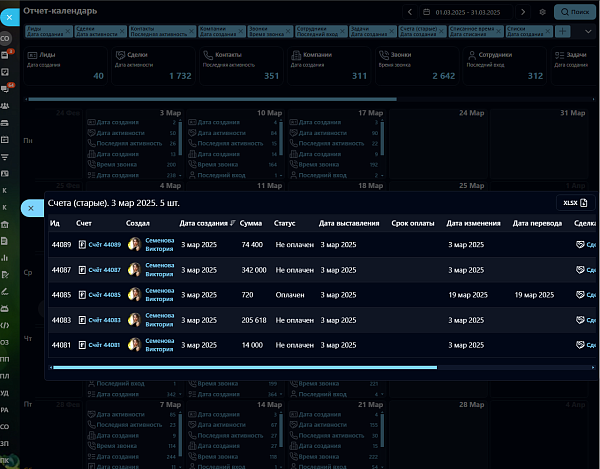Go to the next month arrow
This screenshot has width=600, height=469.
pyautogui.click(x=523, y=12)
